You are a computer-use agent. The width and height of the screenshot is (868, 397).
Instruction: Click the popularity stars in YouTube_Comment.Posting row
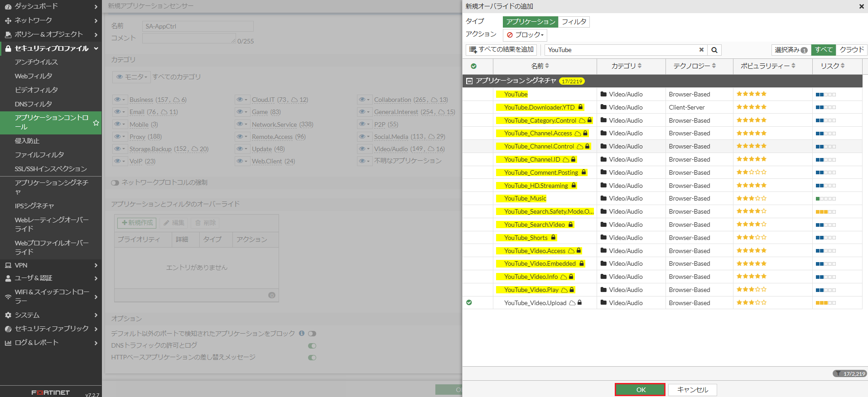(752, 172)
